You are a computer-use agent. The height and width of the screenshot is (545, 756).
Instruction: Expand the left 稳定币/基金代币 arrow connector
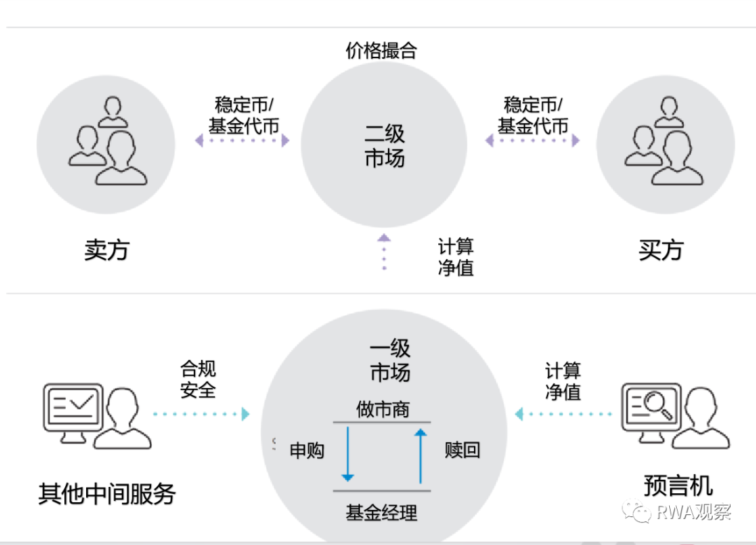point(243,140)
